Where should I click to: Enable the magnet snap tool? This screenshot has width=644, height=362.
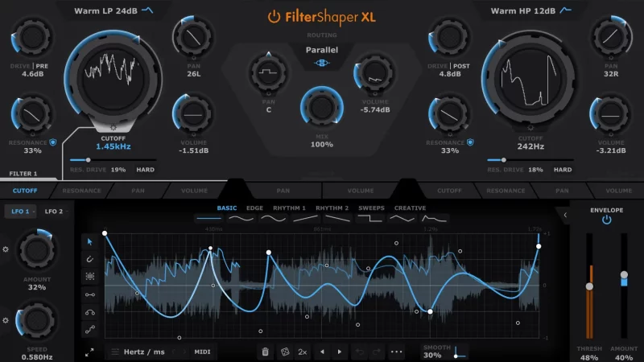point(89,258)
